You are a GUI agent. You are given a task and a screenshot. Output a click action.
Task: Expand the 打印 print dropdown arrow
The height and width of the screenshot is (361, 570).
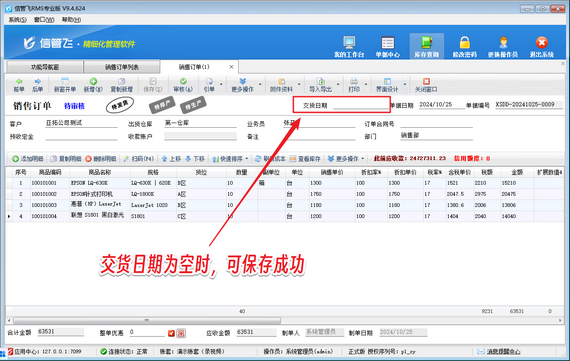(x=366, y=84)
